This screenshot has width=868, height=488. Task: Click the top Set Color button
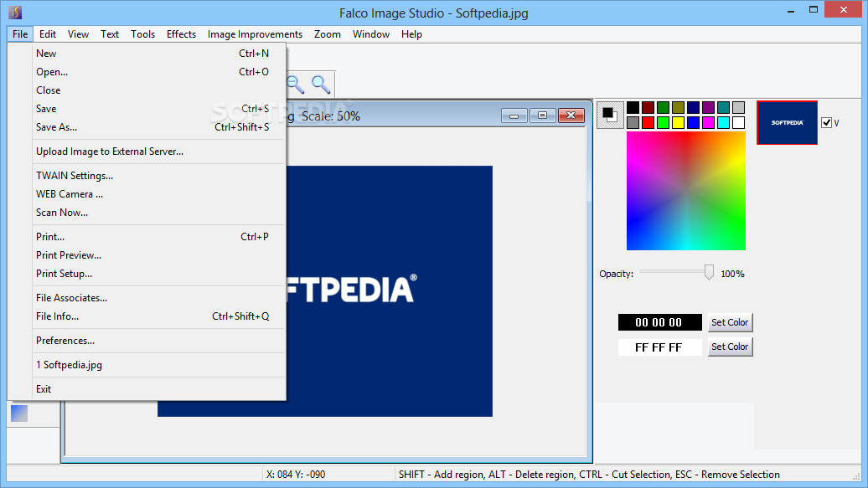click(x=730, y=322)
